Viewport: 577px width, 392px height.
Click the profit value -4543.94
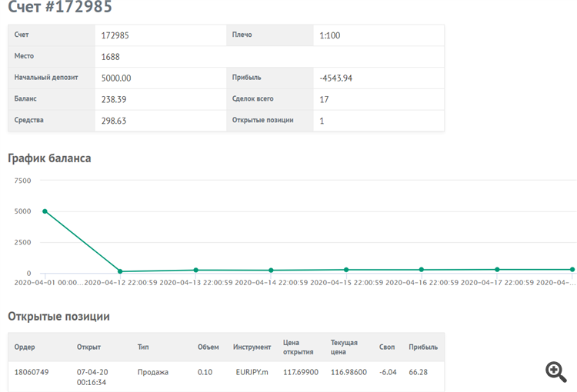coord(336,78)
